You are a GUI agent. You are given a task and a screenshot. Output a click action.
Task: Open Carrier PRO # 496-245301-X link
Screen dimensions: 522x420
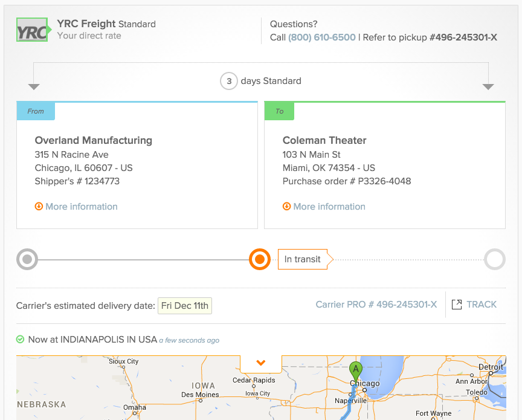point(376,305)
